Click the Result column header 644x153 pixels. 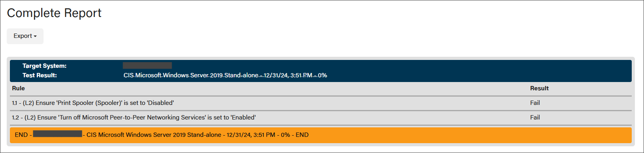(x=540, y=88)
